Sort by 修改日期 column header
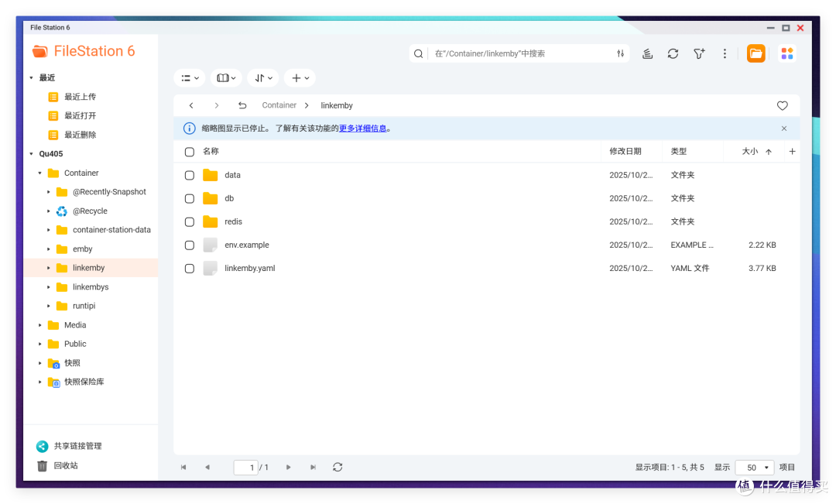 (625, 152)
